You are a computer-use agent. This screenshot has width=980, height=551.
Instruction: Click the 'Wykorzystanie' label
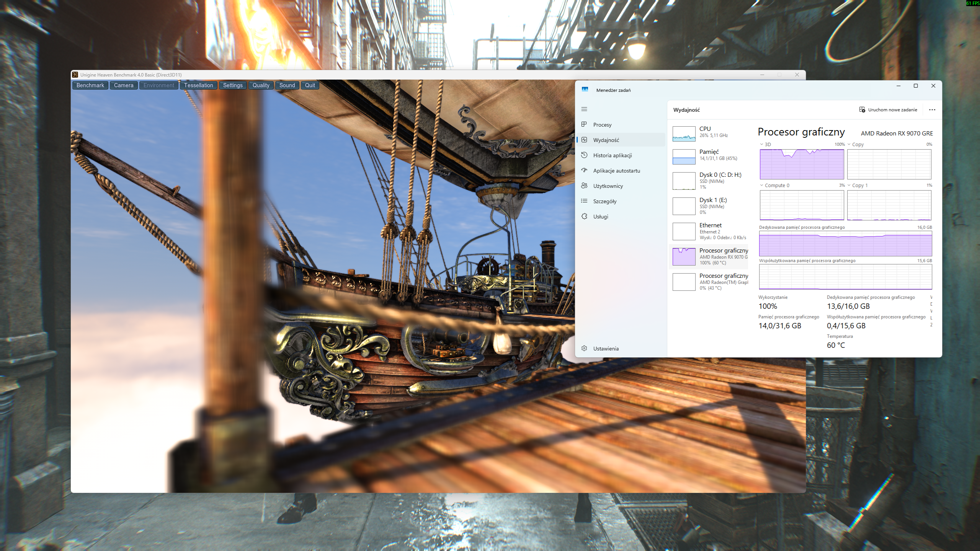(773, 297)
